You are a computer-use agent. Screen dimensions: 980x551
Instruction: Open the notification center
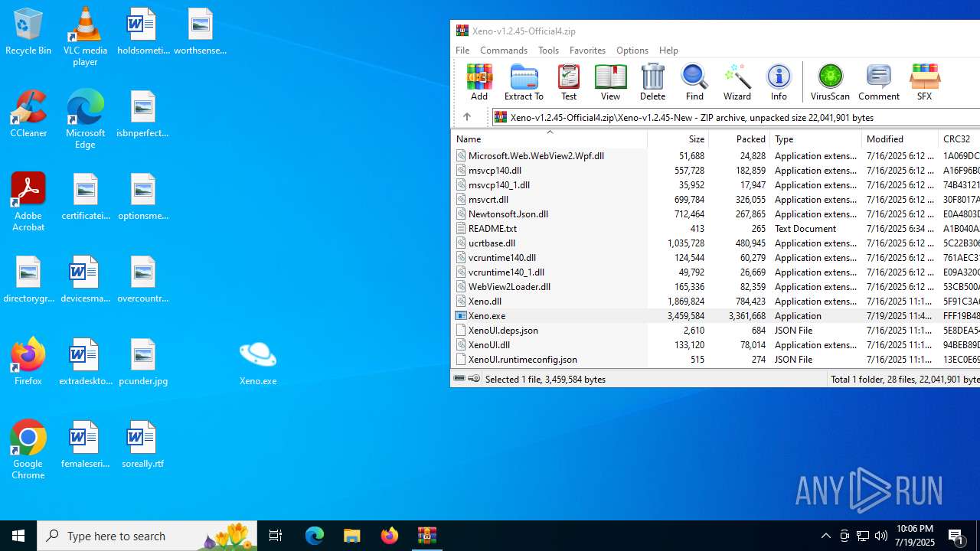point(957,536)
